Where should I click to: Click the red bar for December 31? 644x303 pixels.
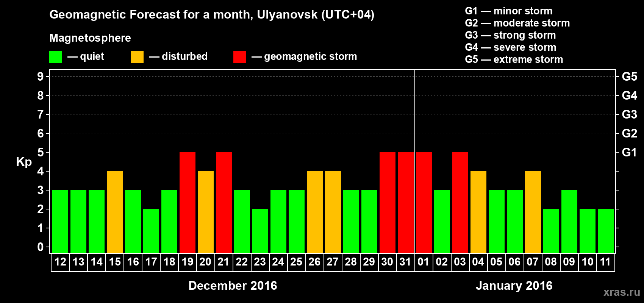pyautogui.click(x=406, y=202)
